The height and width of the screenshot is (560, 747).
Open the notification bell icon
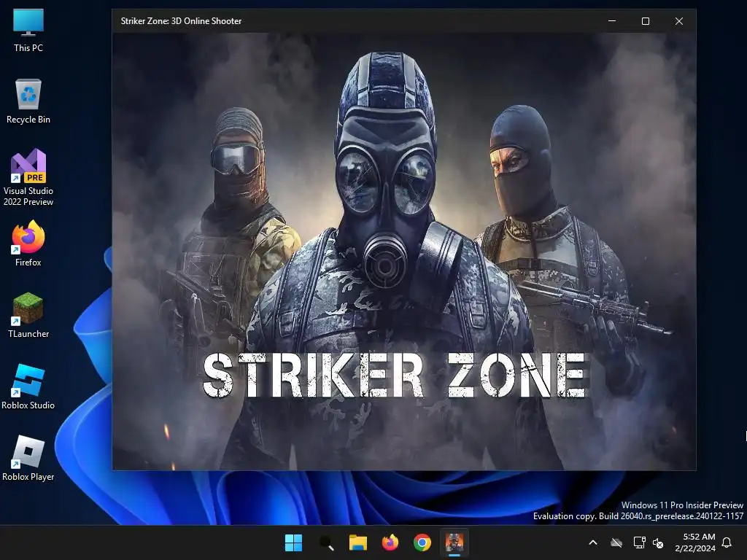tap(727, 542)
